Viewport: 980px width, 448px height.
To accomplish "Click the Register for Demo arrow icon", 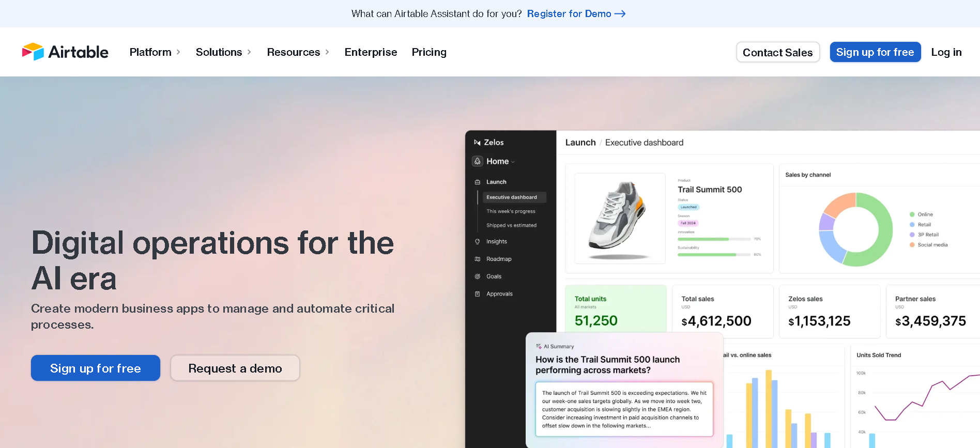I will pos(620,14).
